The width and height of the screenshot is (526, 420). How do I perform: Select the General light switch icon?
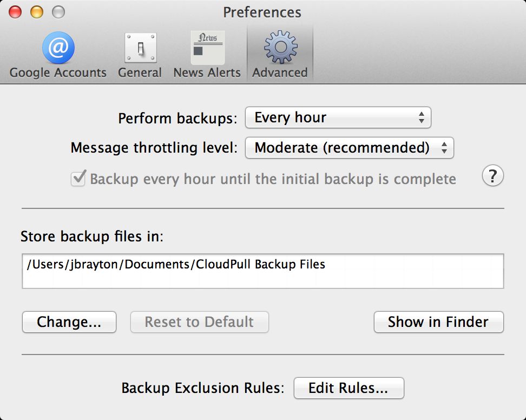tap(141, 48)
